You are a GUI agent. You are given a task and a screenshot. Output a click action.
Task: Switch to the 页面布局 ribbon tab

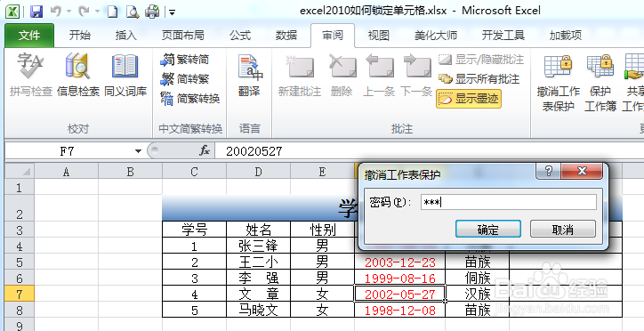click(182, 36)
